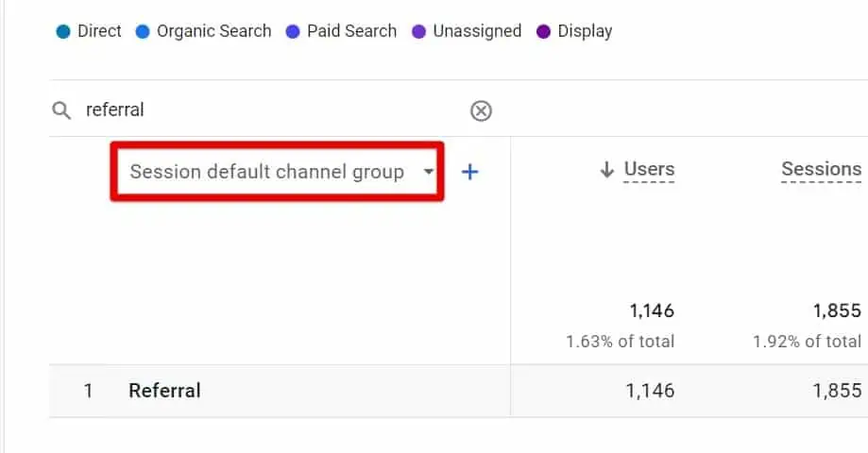Toggle the Unassigned legend label
Image resolution: width=868 pixels, height=453 pixels.
477,31
